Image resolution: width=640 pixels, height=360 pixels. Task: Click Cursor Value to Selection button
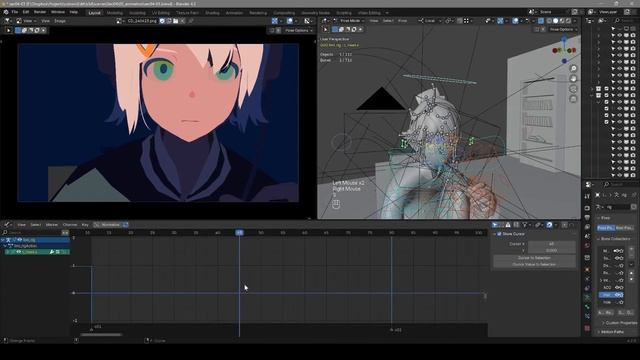tap(534, 264)
